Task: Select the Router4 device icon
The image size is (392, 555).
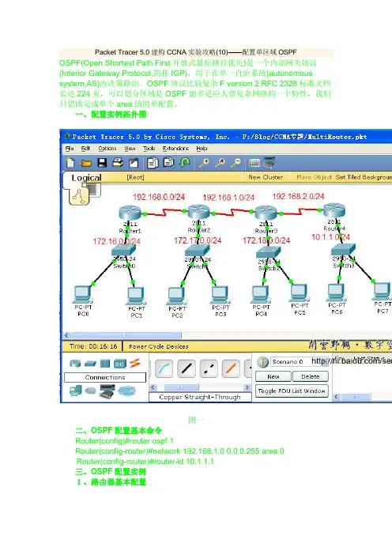Action: (x=334, y=210)
